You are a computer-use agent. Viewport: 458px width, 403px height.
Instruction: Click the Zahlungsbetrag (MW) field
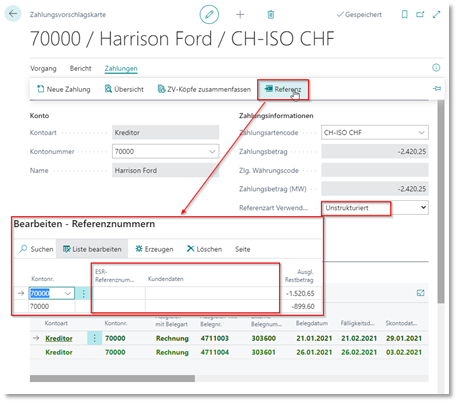point(375,189)
